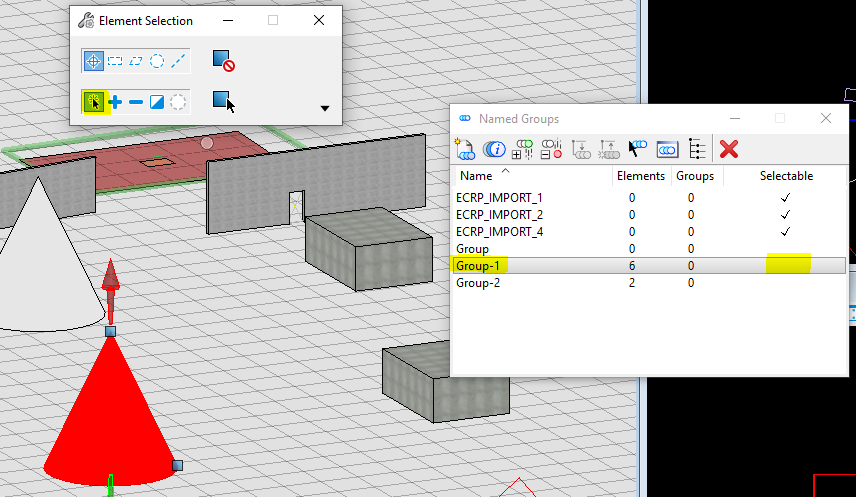Select the Group-1 row name
The image size is (856, 497).
(x=478, y=266)
